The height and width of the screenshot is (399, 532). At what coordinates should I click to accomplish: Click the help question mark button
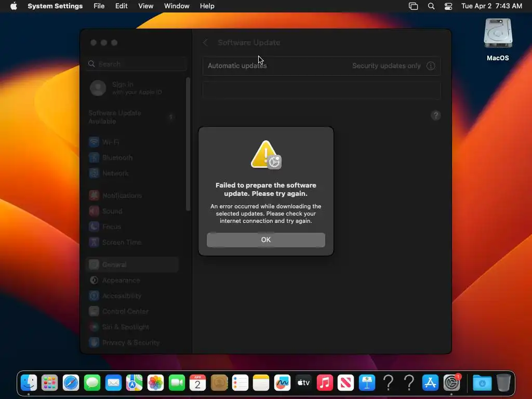pyautogui.click(x=436, y=115)
